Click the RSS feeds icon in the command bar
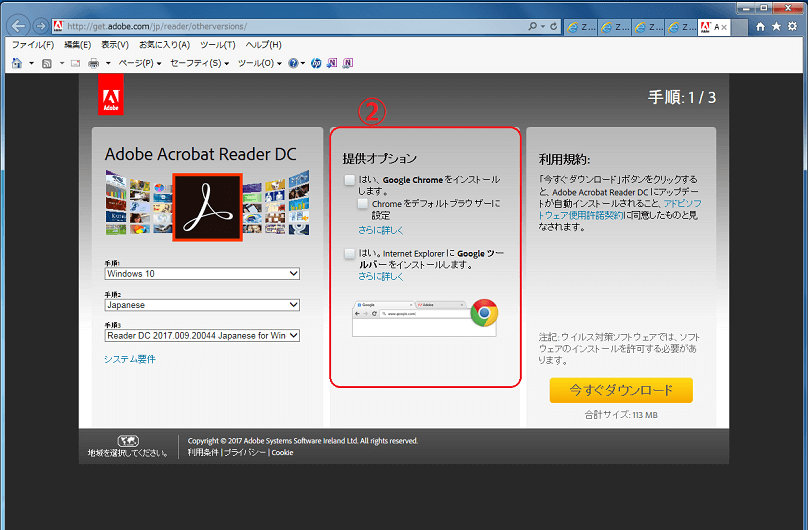This screenshot has width=808, height=530. tap(47, 63)
